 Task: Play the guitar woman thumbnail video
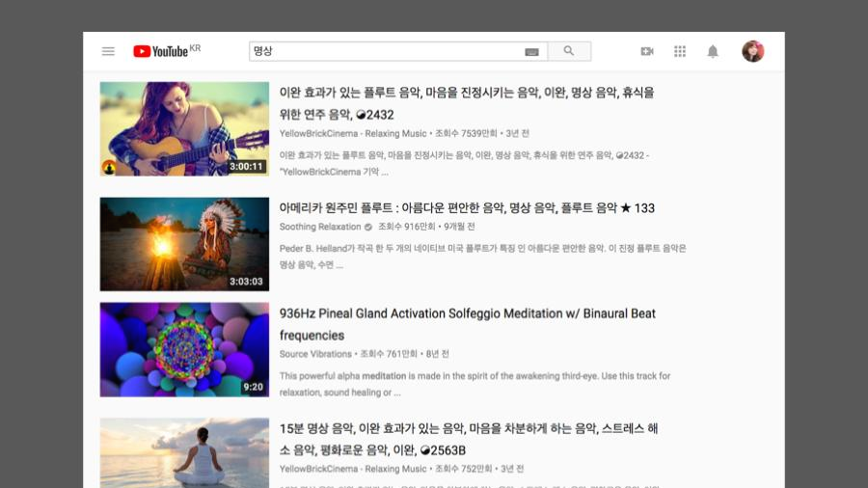(x=184, y=129)
